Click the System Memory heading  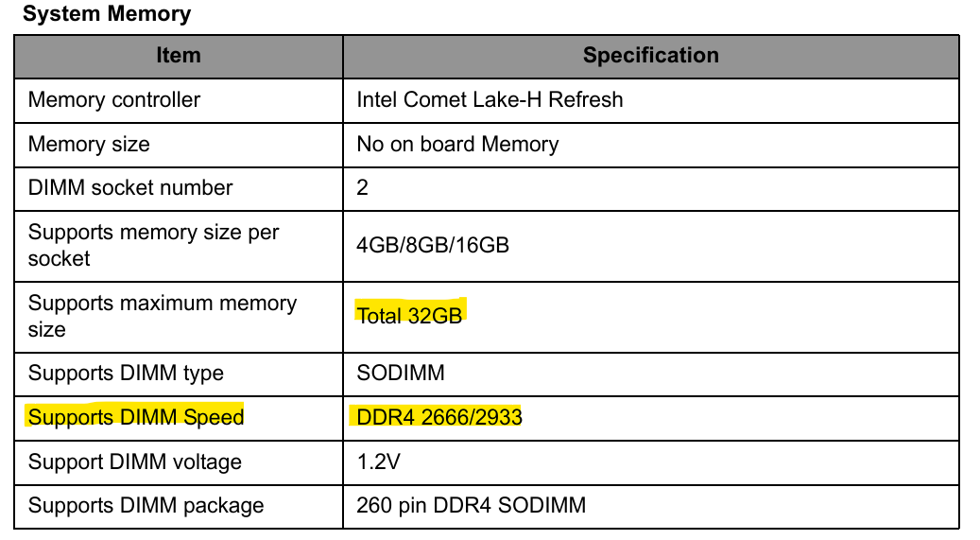click(107, 14)
